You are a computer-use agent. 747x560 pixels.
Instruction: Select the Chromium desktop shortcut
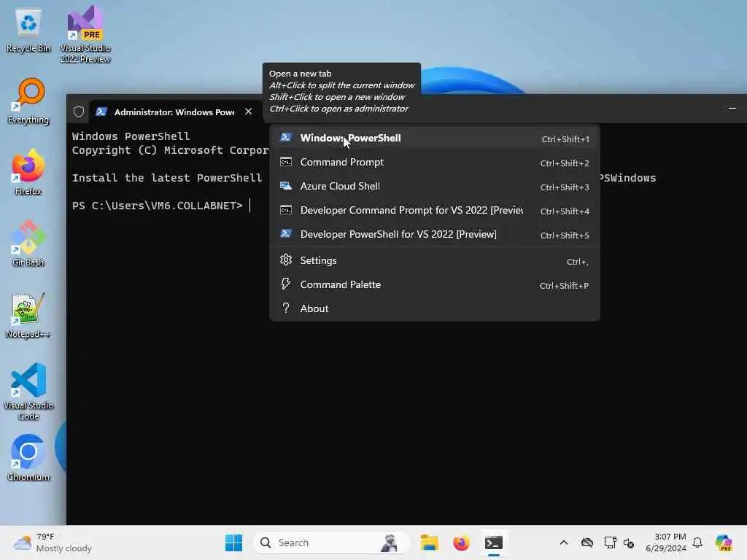(28, 458)
